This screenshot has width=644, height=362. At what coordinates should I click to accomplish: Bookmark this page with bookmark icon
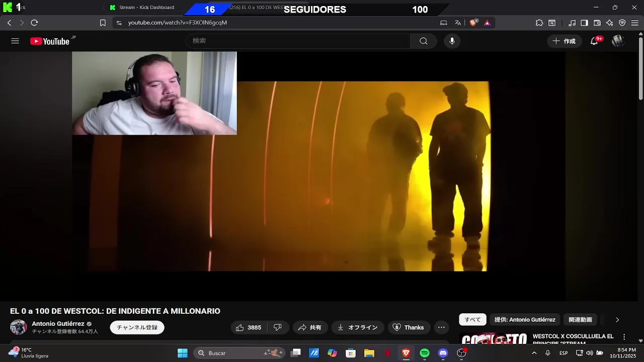pyautogui.click(x=103, y=23)
